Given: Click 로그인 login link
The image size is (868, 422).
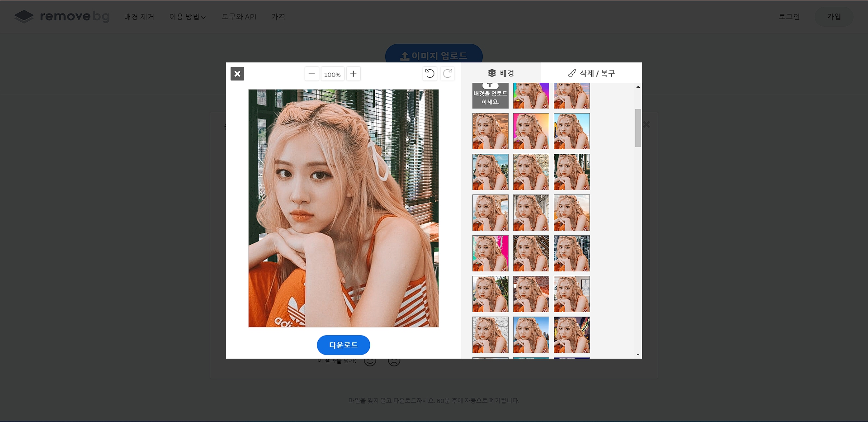Looking at the screenshot, I should pyautogui.click(x=789, y=17).
